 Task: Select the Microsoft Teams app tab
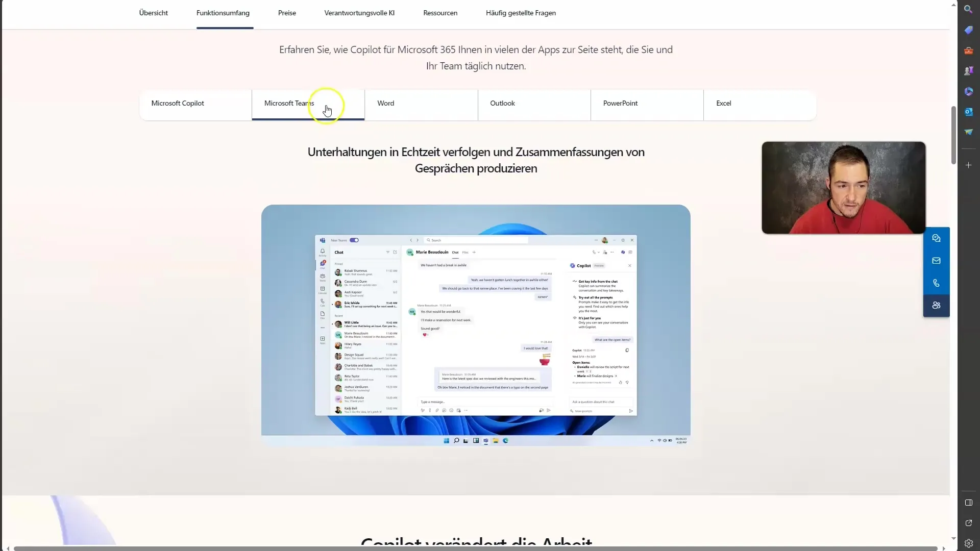308,105
